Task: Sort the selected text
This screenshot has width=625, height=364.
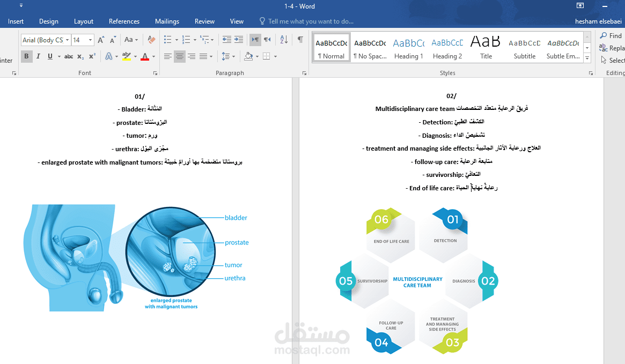Action: point(284,40)
